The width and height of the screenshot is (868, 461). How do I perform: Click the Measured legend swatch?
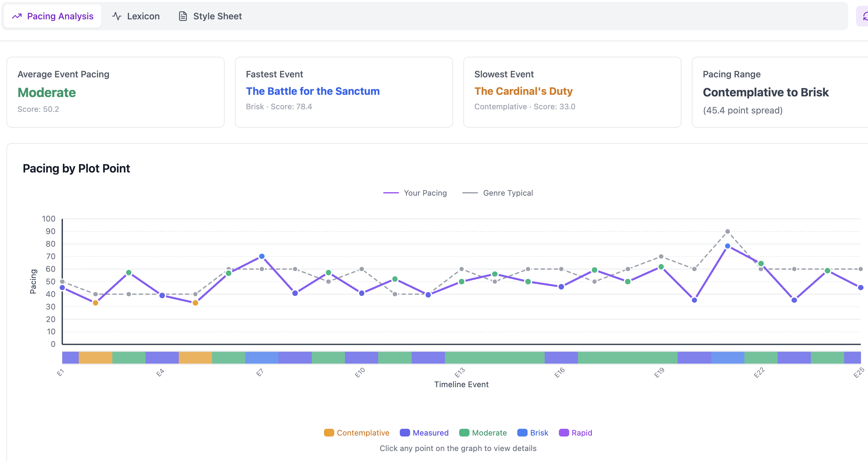coord(404,433)
